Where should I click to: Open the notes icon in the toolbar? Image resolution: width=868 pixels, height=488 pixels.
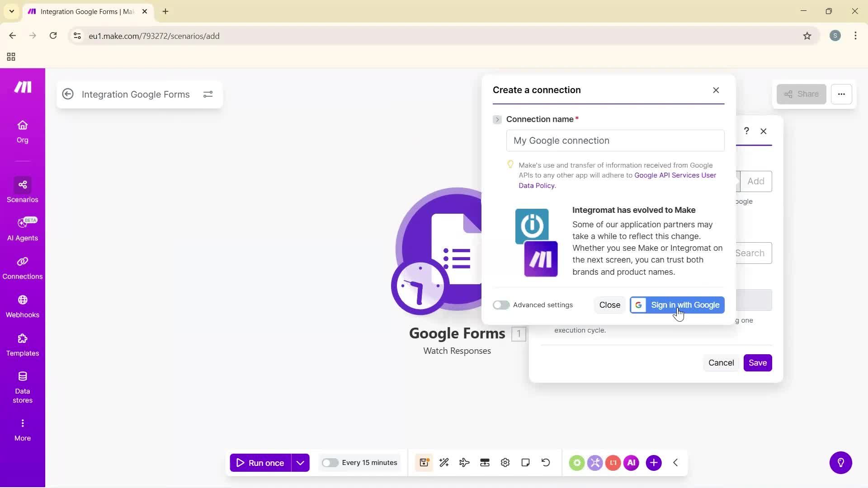pos(525,463)
